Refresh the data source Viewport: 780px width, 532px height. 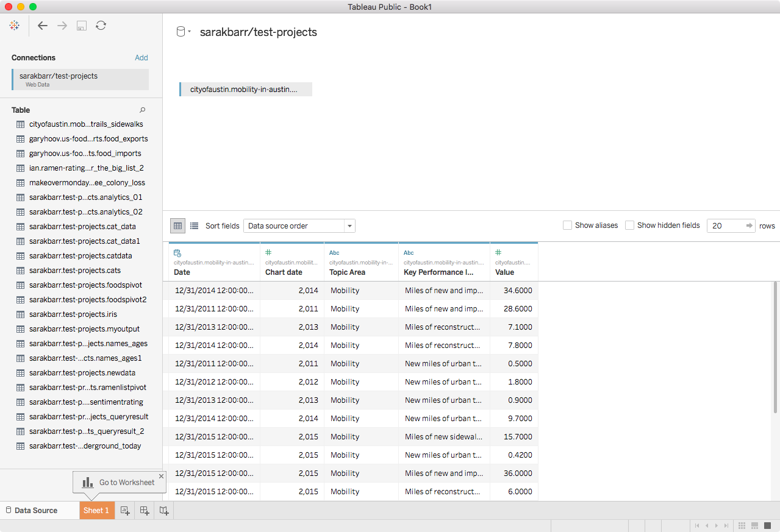pos(101,26)
